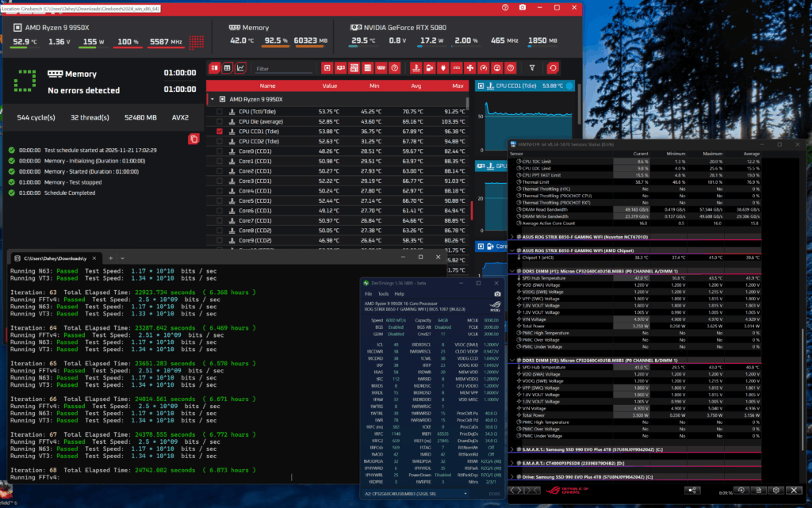Toggle the temperature sensor type filter in OCCT
812x508 pixels.
pos(416,68)
